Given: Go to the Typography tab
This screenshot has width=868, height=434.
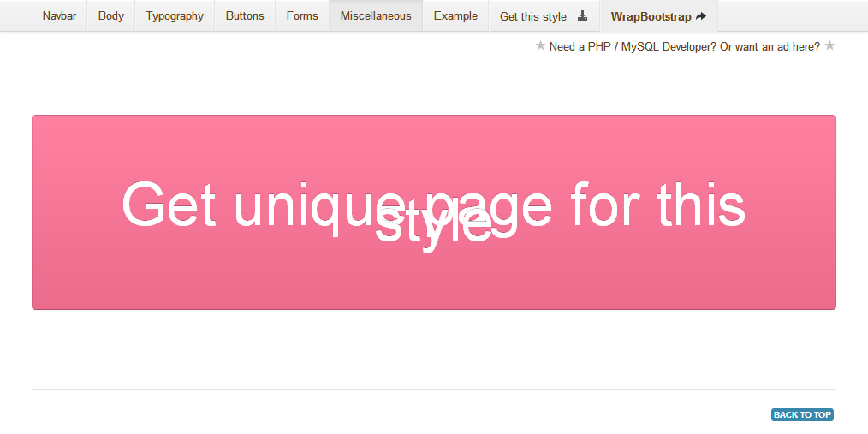Looking at the screenshot, I should pos(175,16).
